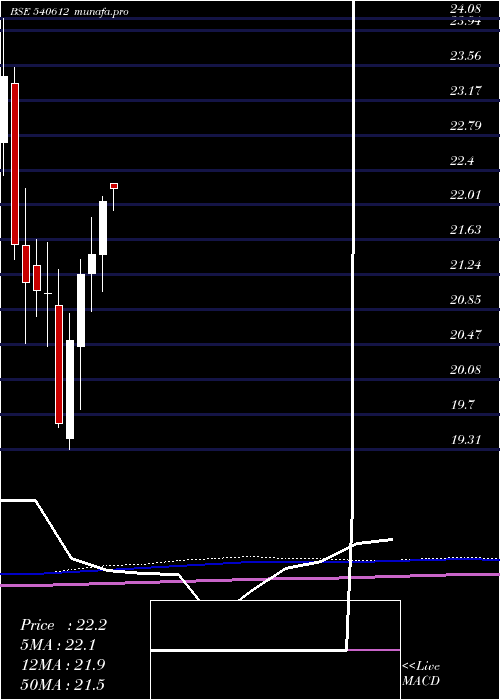This screenshot has width=500, height=700.
Task: Click the tall red candlestick near 23.17
Action: (x=15, y=164)
